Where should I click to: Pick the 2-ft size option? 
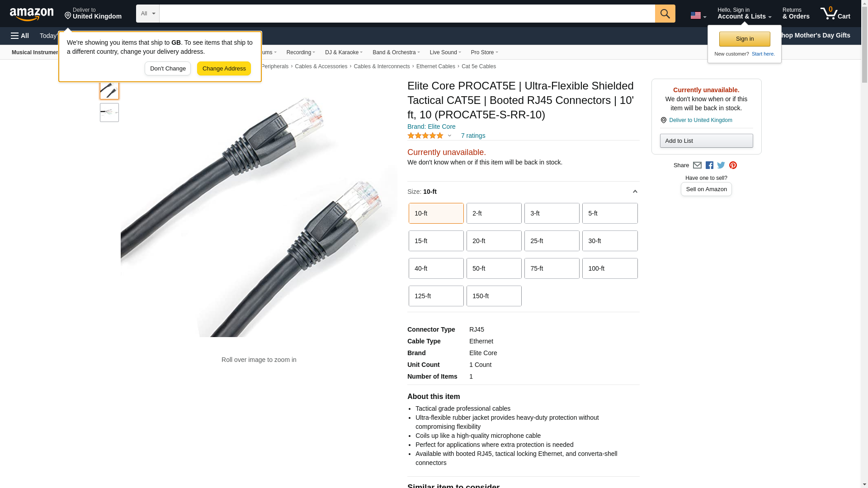click(494, 213)
